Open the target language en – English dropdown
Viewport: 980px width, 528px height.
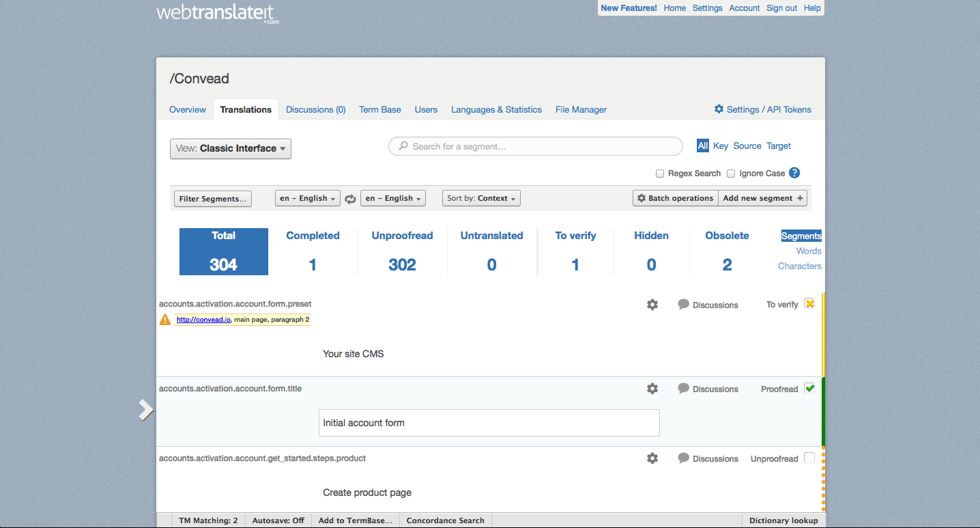[x=392, y=198]
